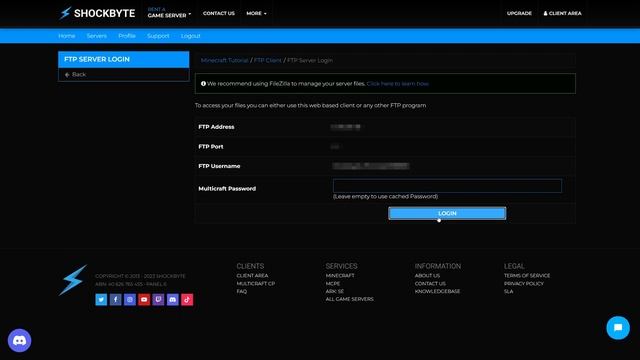Open the Facebook social icon in footer
This screenshot has height=360, width=640.
coord(116,300)
